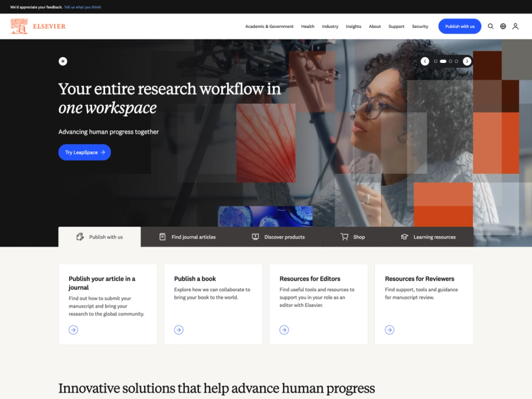The height and width of the screenshot is (399, 532).
Task: Open the Health menu
Action: 308,26
